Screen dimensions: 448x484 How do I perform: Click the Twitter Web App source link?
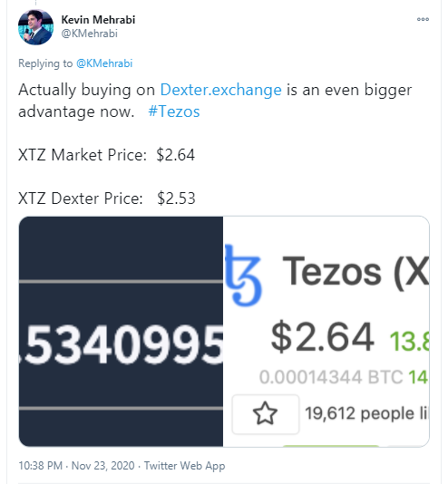pos(185,466)
